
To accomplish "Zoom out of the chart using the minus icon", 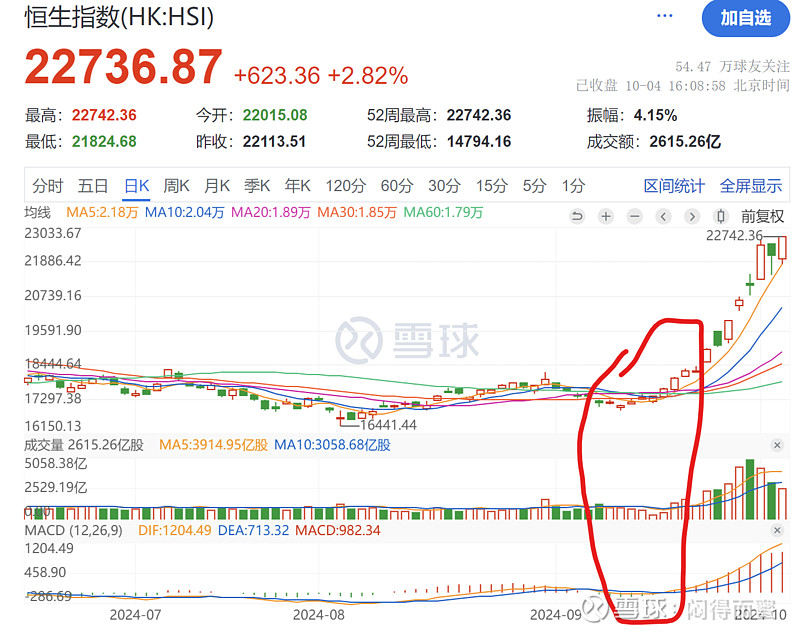I will 634,215.
